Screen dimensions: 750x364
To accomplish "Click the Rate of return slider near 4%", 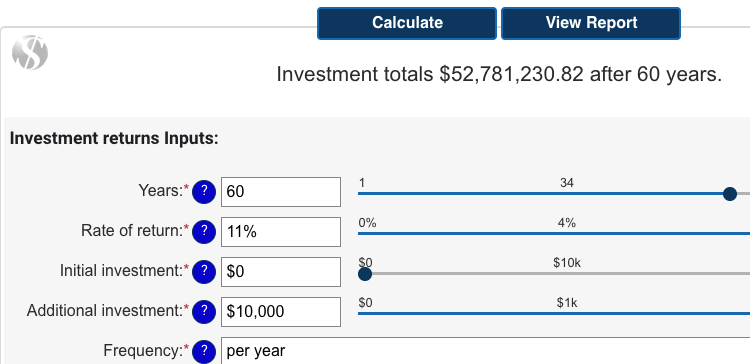I will [x=566, y=233].
